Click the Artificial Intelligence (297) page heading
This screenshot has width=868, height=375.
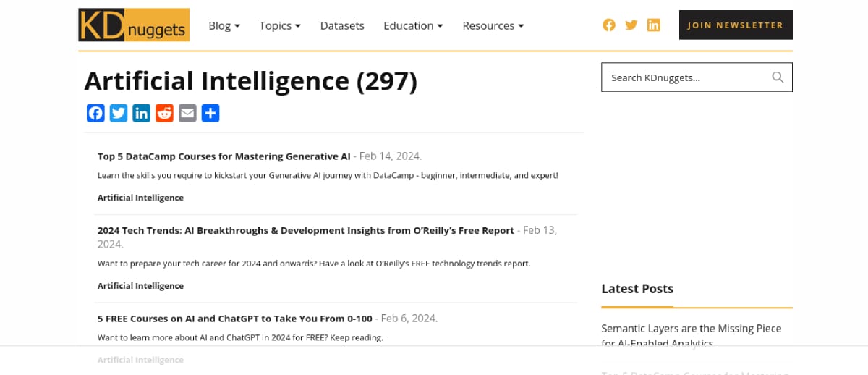(251, 81)
